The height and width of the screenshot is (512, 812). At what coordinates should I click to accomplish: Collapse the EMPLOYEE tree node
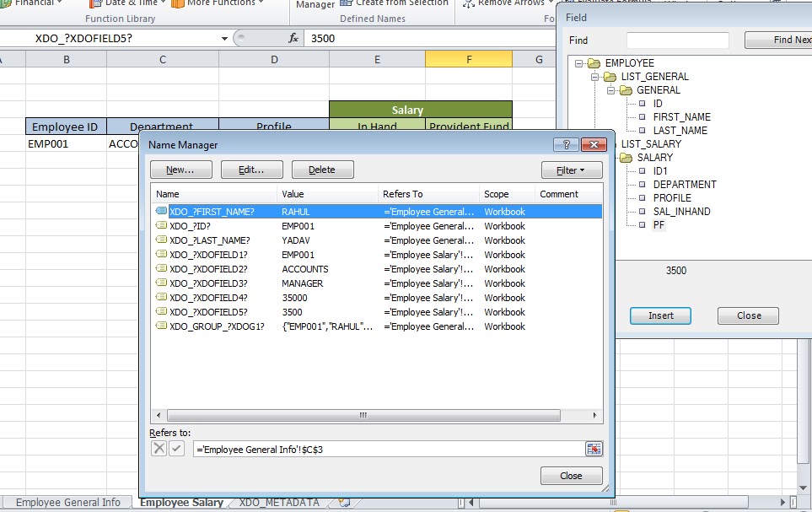point(578,62)
